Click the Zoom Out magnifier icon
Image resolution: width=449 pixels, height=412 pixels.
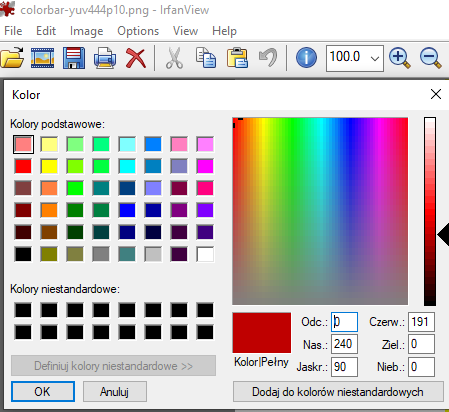click(x=431, y=58)
